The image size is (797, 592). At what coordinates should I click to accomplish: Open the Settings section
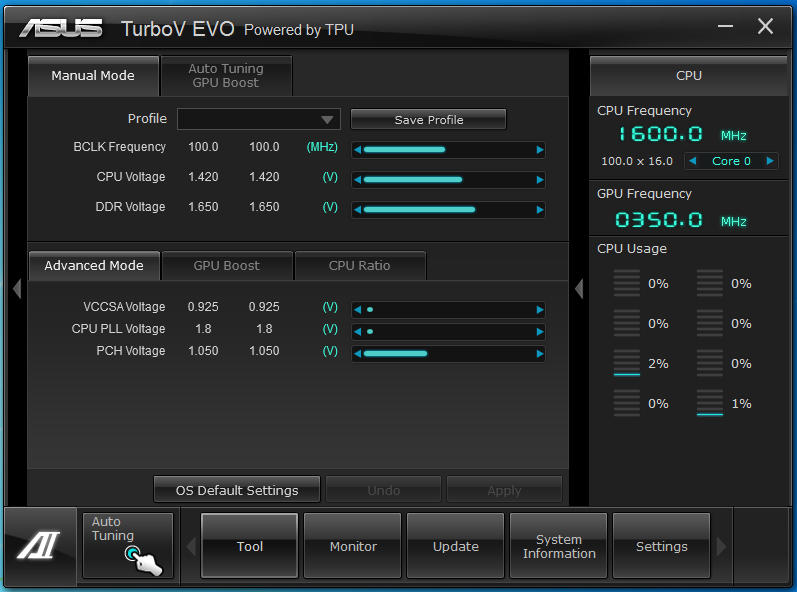[x=661, y=545]
